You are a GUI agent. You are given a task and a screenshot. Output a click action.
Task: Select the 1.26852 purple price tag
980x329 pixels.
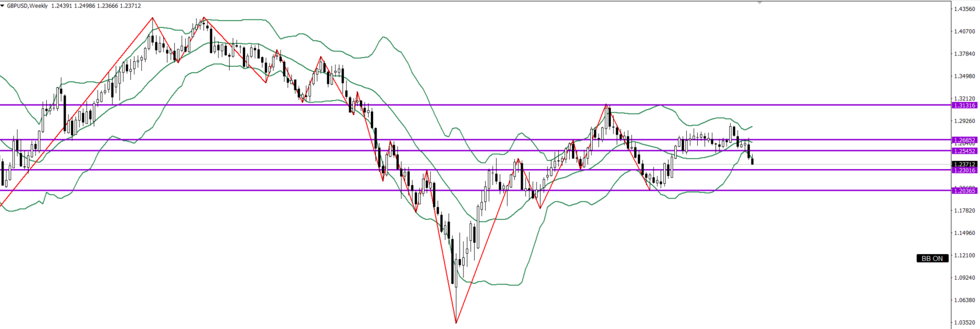965,140
